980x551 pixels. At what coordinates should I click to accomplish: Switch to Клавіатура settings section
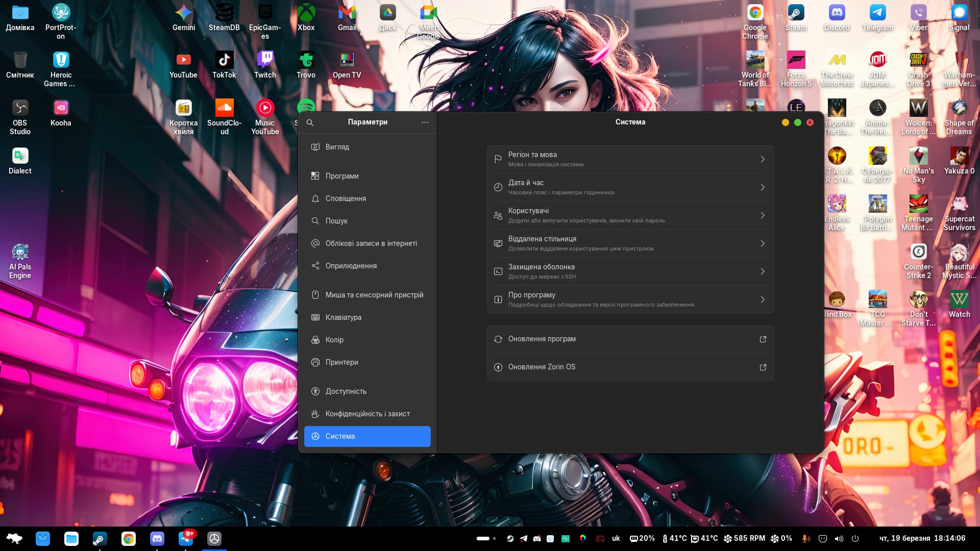pos(343,317)
